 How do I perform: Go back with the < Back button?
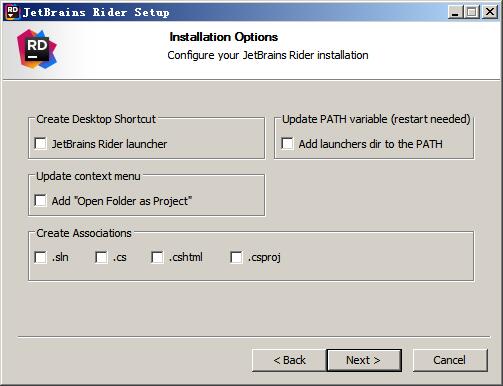[289, 360]
